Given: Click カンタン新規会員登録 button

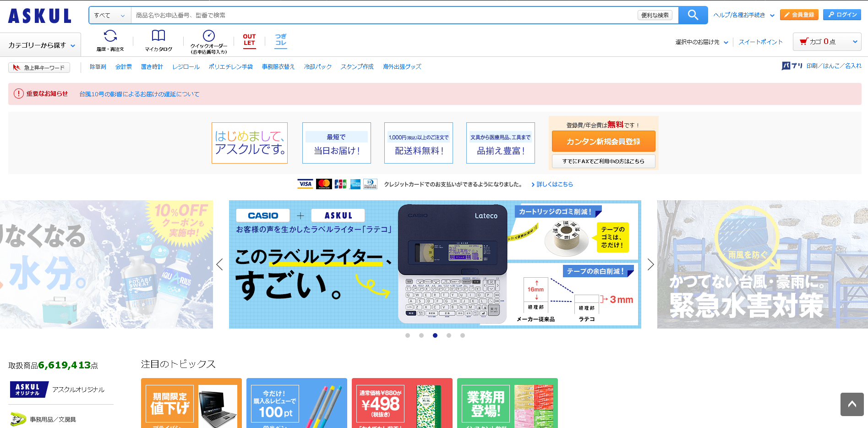Looking at the screenshot, I should [603, 141].
